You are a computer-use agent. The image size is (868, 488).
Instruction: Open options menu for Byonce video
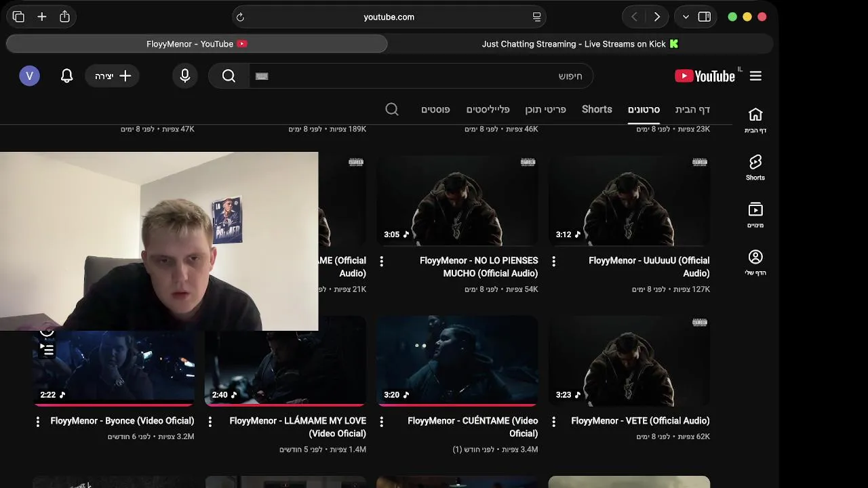(38, 422)
